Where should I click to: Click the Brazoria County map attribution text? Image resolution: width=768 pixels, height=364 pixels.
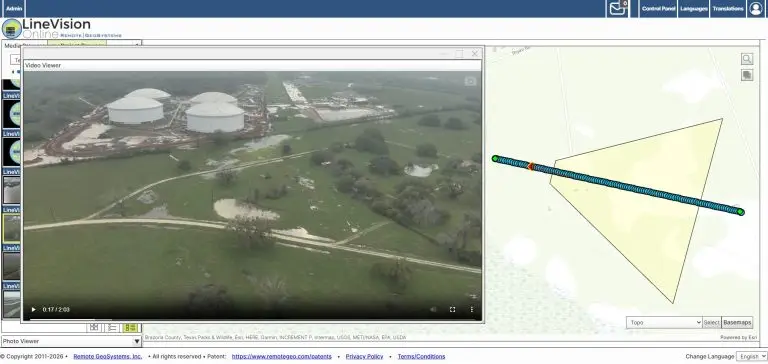coord(276,338)
